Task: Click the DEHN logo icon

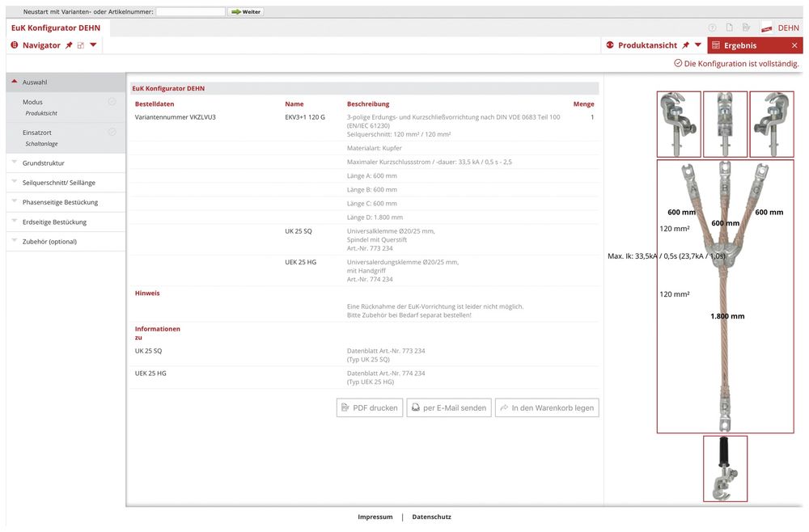Action: click(765, 27)
